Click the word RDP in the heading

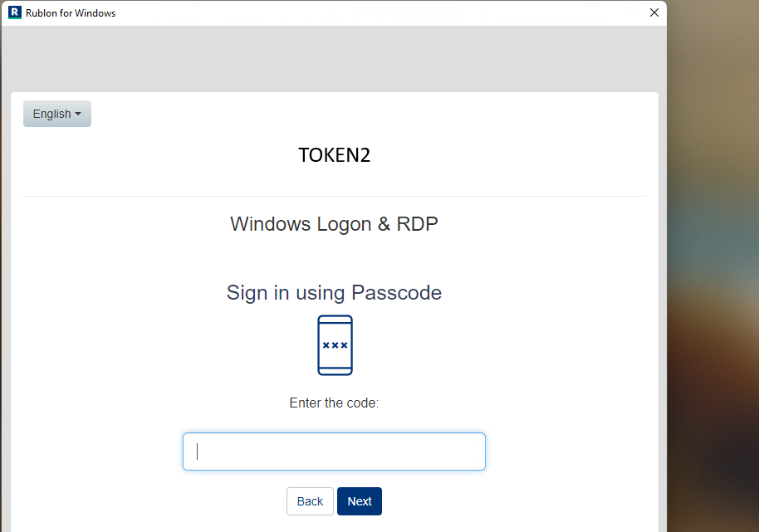(417, 224)
